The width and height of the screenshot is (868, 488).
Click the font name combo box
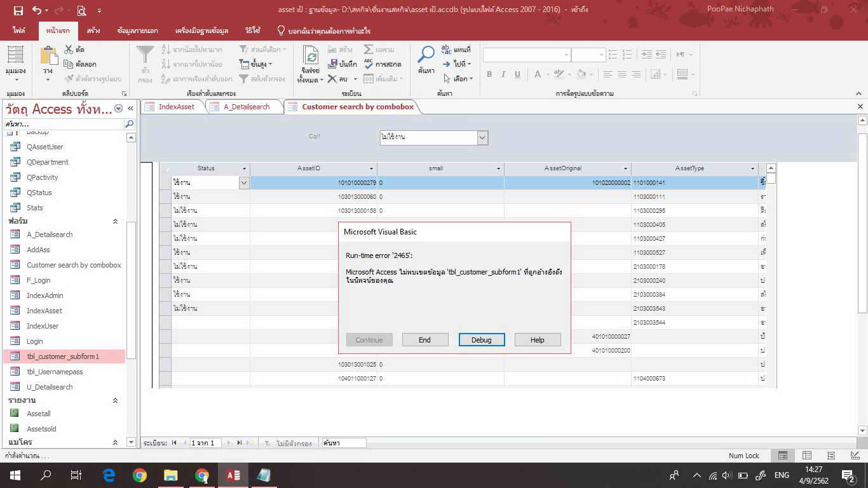[526, 55]
